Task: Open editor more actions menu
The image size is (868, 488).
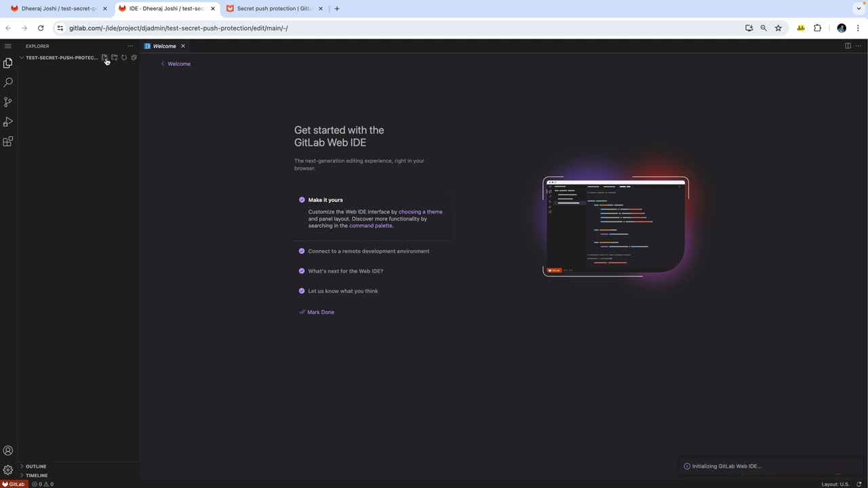Action: pos(858,46)
